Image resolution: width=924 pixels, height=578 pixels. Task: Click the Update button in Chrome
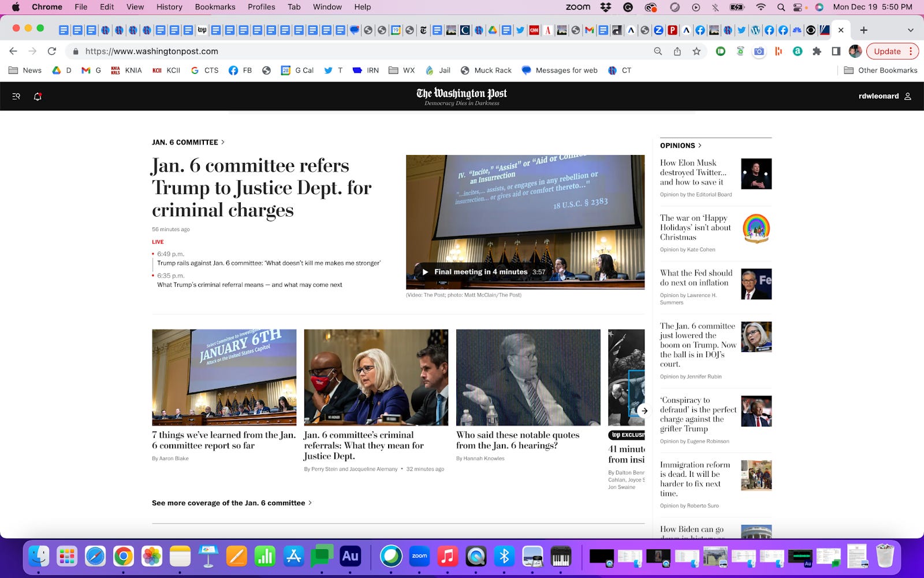pos(887,51)
